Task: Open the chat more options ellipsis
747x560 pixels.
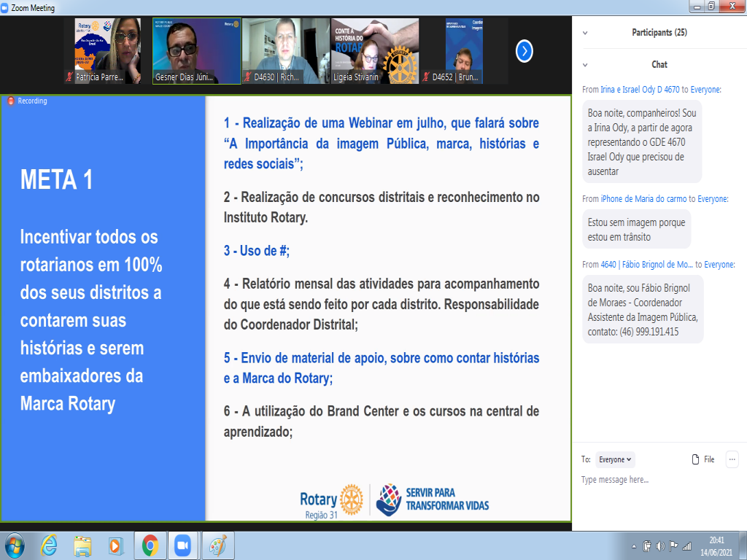Action: 732,459
